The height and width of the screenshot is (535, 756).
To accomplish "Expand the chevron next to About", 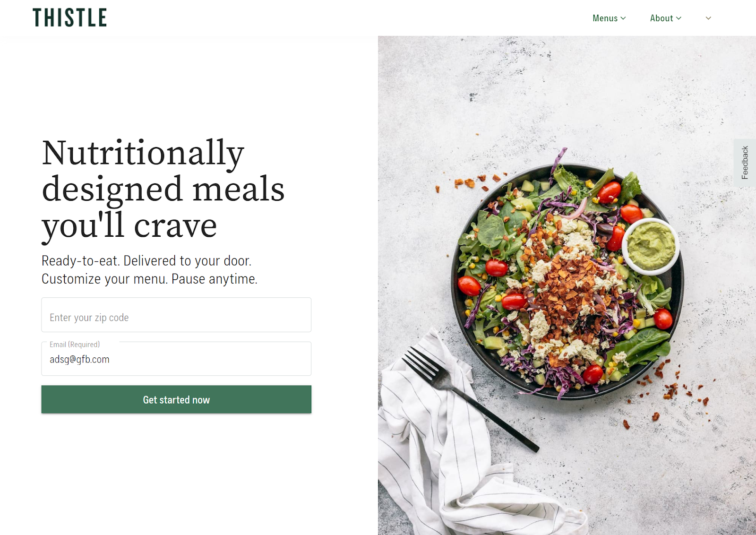I will pyautogui.click(x=679, y=18).
